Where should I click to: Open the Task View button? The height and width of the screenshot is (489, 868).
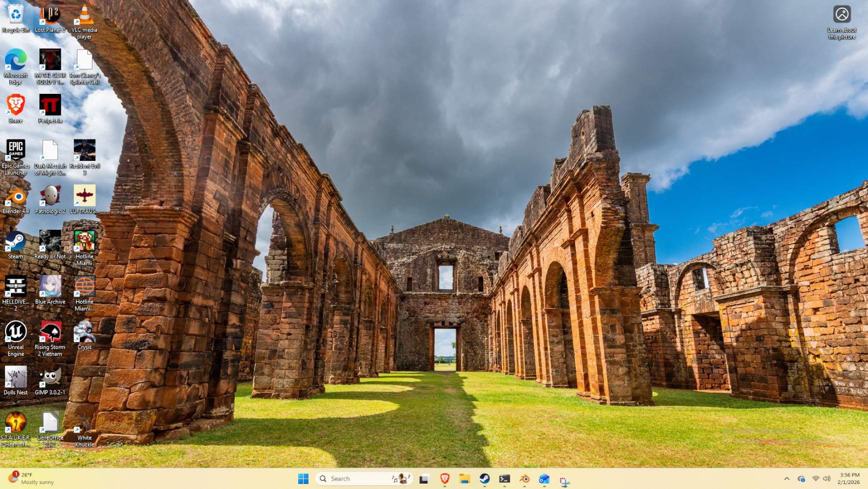[424, 479]
